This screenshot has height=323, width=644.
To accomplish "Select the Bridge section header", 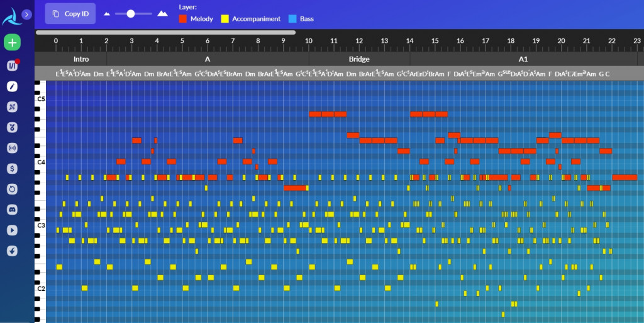I will pyautogui.click(x=359, y=59).
